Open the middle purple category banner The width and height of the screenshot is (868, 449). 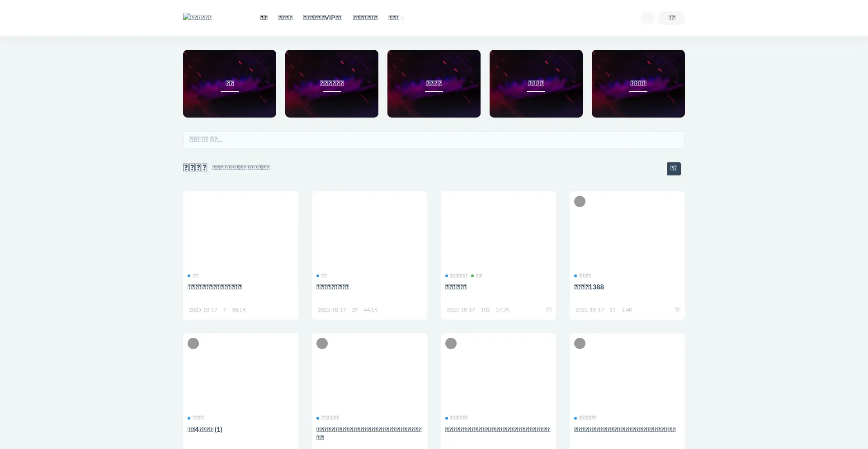click(x=434, y=84)
